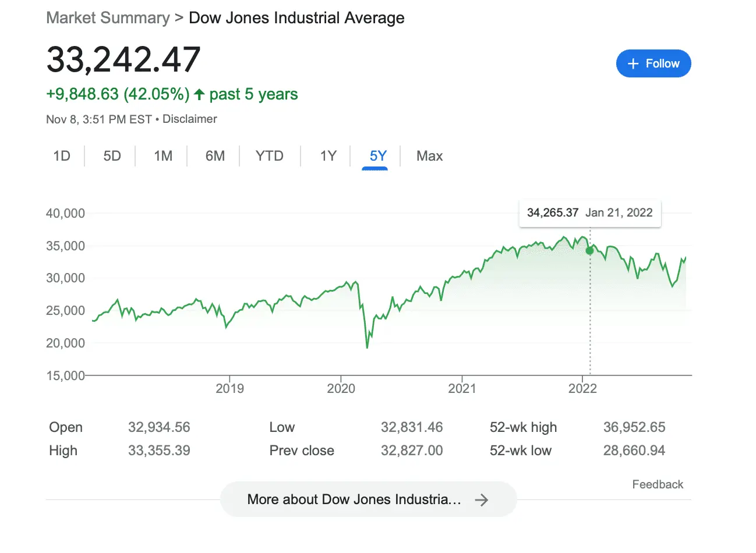Open the Max time range
756x553 pixels.
tap(429, 156)
